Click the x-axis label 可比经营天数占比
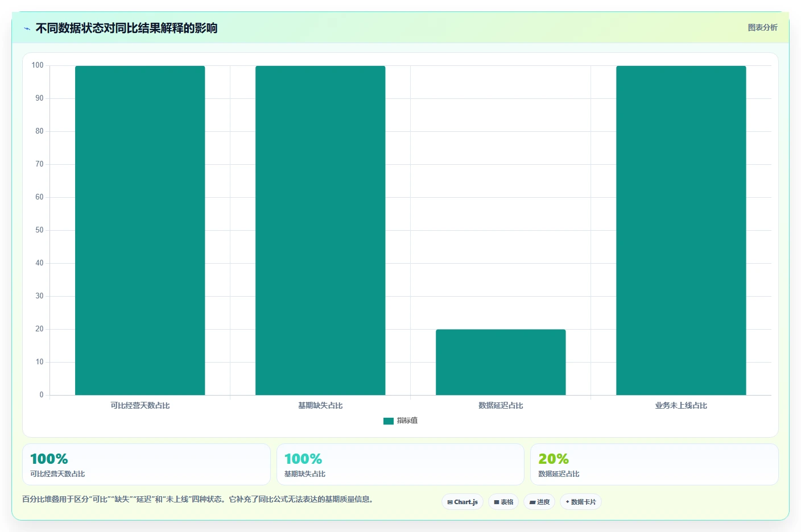This screenshot has height=532, width=801. click(x=140, y=406)
